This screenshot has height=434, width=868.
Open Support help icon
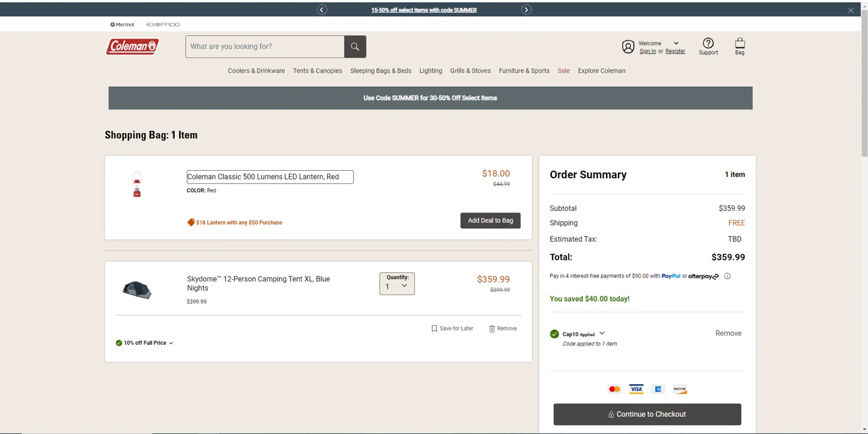(x=708, y=46)
